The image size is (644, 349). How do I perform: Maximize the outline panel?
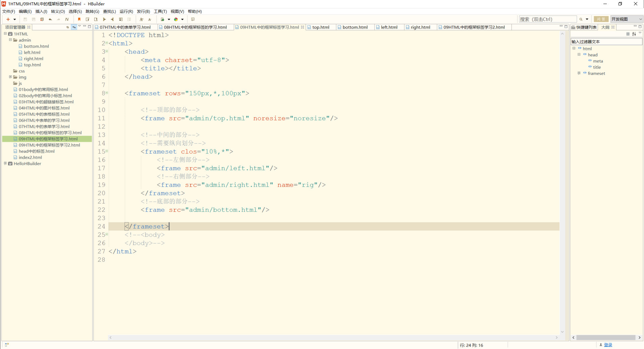640,27
